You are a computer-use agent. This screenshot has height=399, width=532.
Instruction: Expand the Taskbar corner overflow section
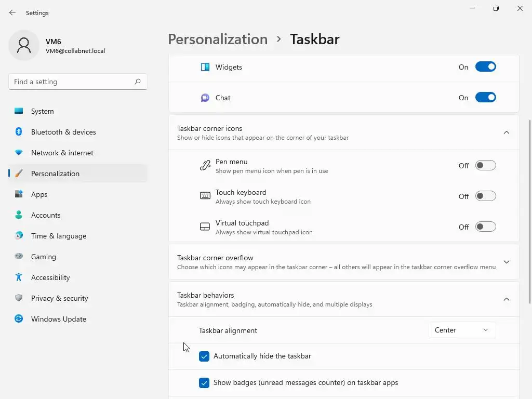tap(507, 262)
